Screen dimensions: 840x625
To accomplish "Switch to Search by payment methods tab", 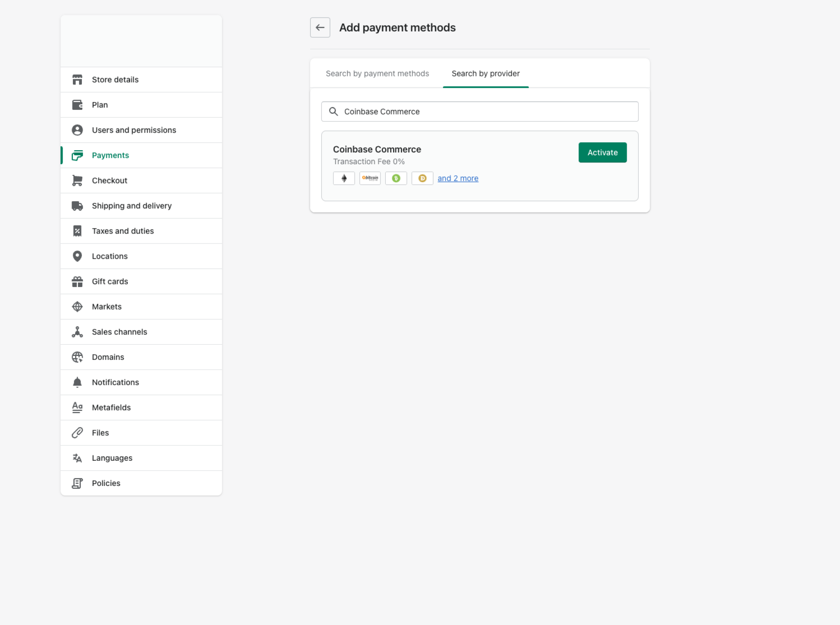I will (377, 73).
